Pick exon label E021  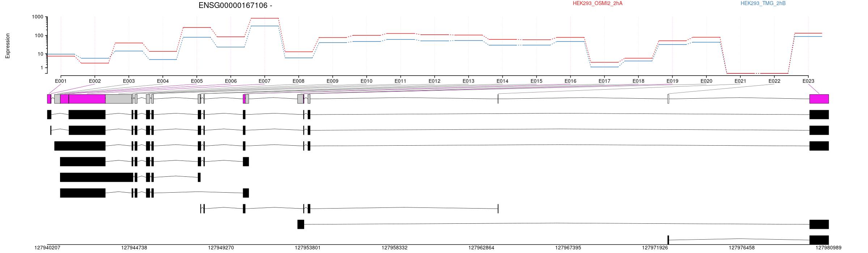click(740, 81)
